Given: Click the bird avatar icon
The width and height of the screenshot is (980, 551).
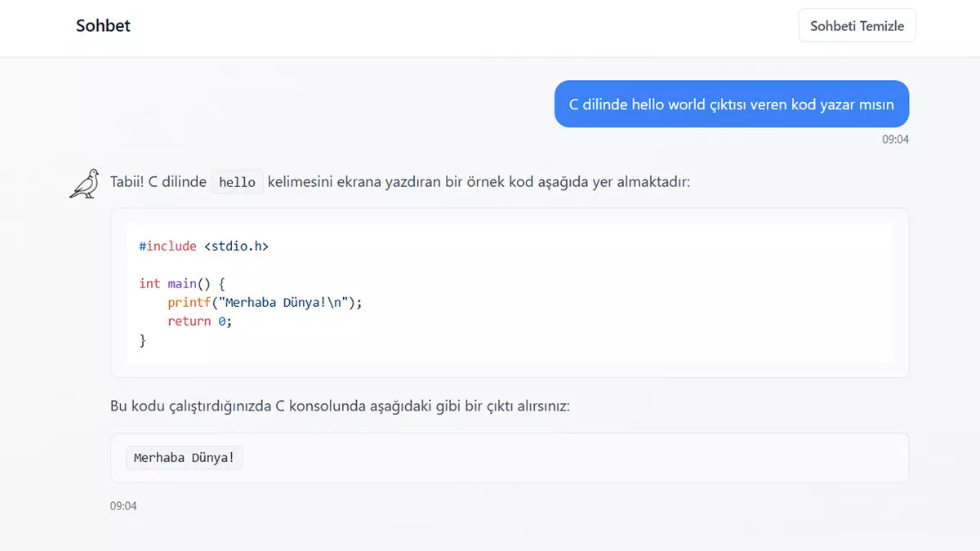Looking at the screenshot, I should point(84,184).
